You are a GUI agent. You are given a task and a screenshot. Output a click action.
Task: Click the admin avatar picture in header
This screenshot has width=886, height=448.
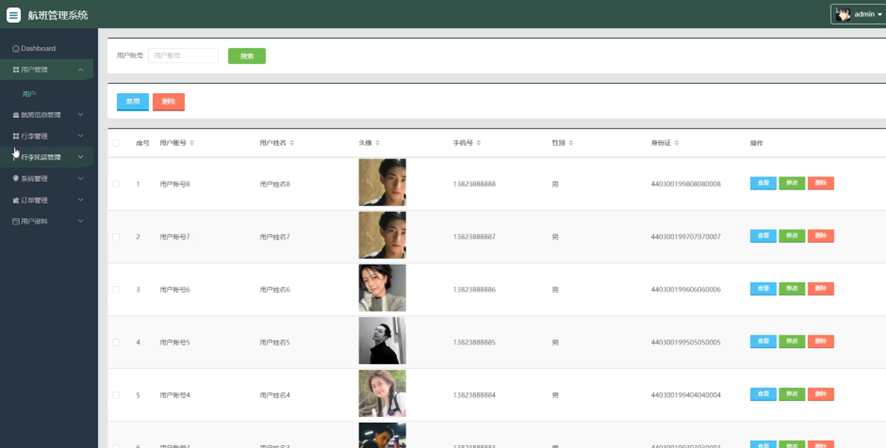pyautogui.click(x=843, y=14)
